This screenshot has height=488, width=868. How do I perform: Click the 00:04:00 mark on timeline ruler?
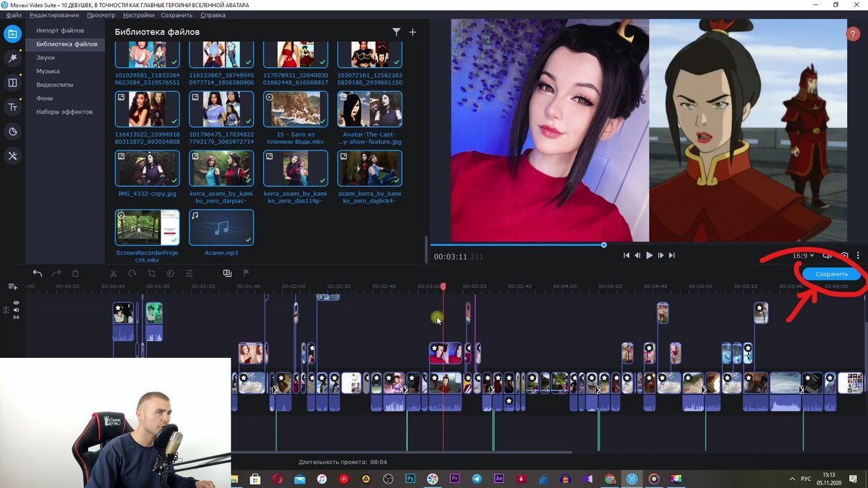565,286
